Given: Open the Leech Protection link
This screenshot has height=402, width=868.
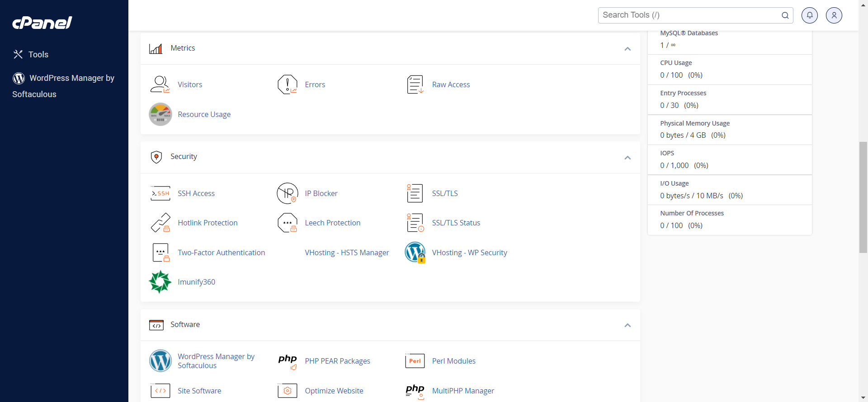Looking at the screenshot, I should 332,223.
